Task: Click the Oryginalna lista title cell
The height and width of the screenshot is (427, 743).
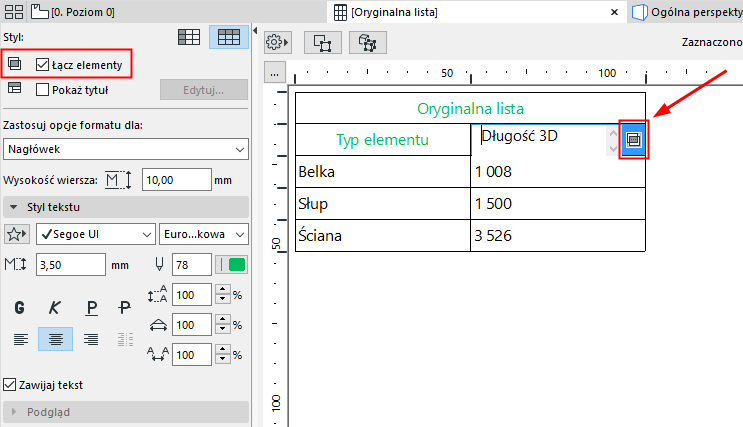Action: click(x=470, y=109)
